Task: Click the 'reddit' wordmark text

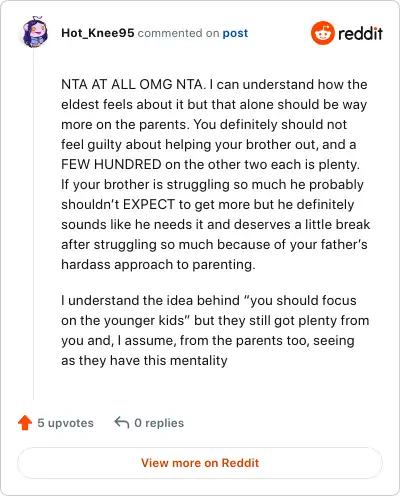Action: pos(360,33)
